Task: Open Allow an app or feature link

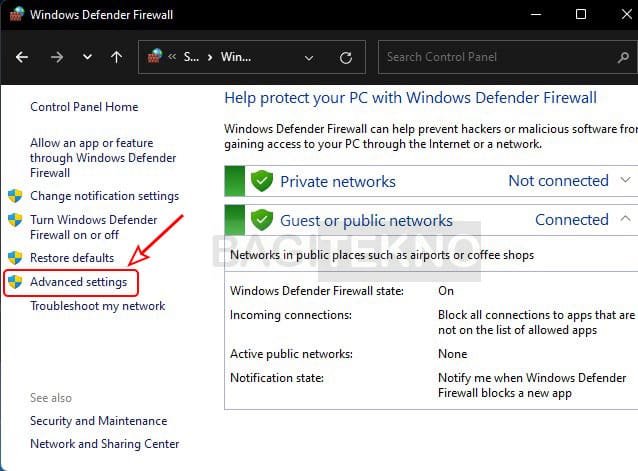Action: pyautogui.click(x=103, y=158)
